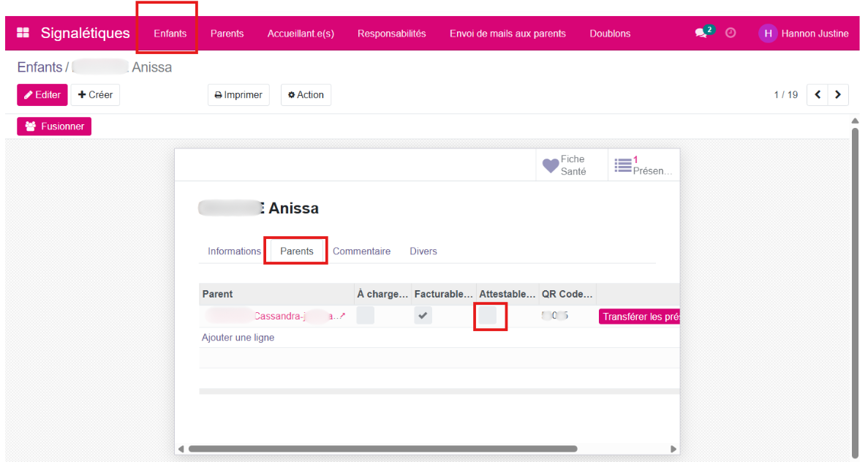The width and height of the screenshot is (868, 462).
Task: Toggle the Attestable checkbox
Action: click(x=488, y=316)
